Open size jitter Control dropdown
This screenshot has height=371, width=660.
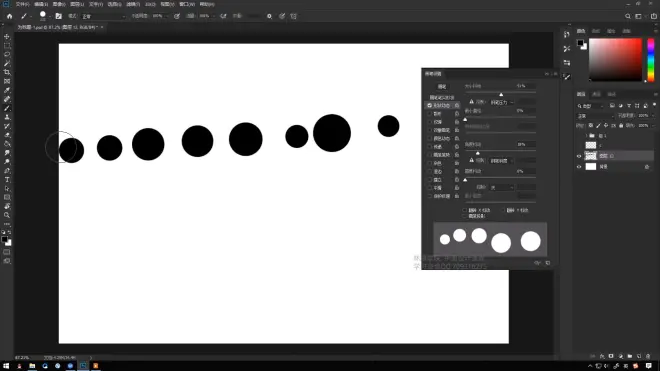501,102
